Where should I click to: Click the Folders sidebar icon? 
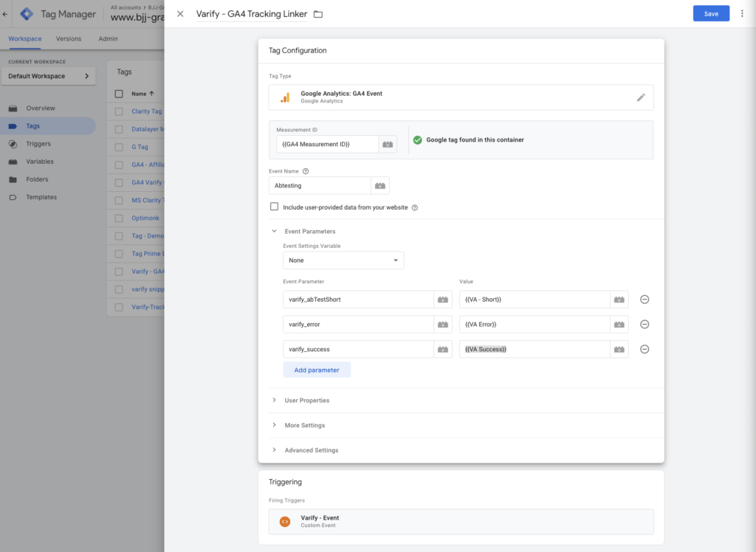pos(13,180)
